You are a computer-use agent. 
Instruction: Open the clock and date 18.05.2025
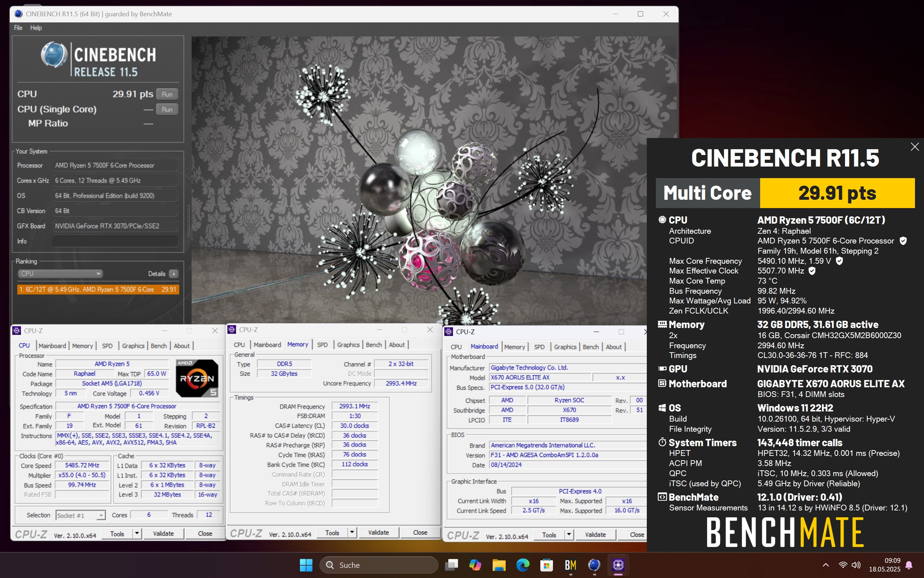click(885, 565)
